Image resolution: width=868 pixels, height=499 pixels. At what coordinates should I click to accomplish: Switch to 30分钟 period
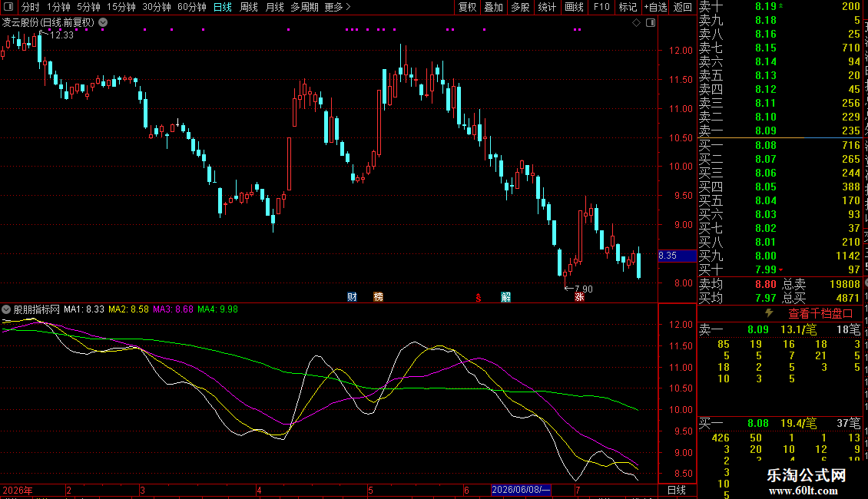[156, 7]
